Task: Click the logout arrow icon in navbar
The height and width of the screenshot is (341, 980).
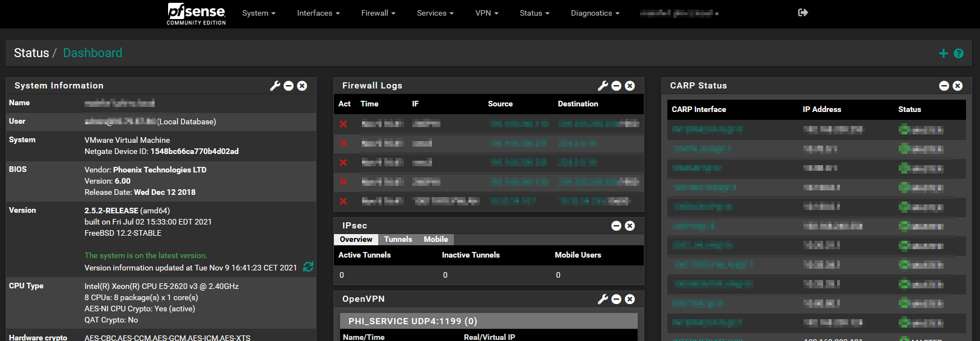Action: pos(802,12)
